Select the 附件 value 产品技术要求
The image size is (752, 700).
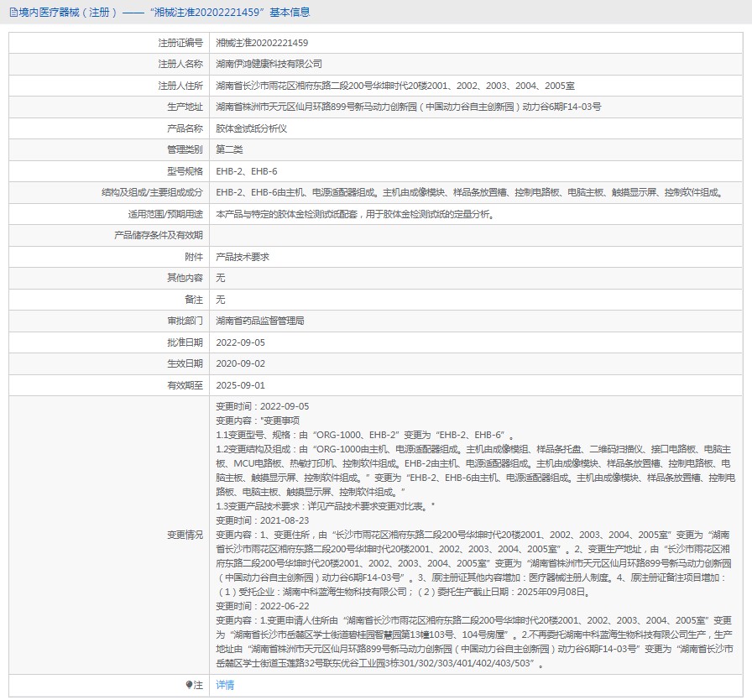pos(243,257)
